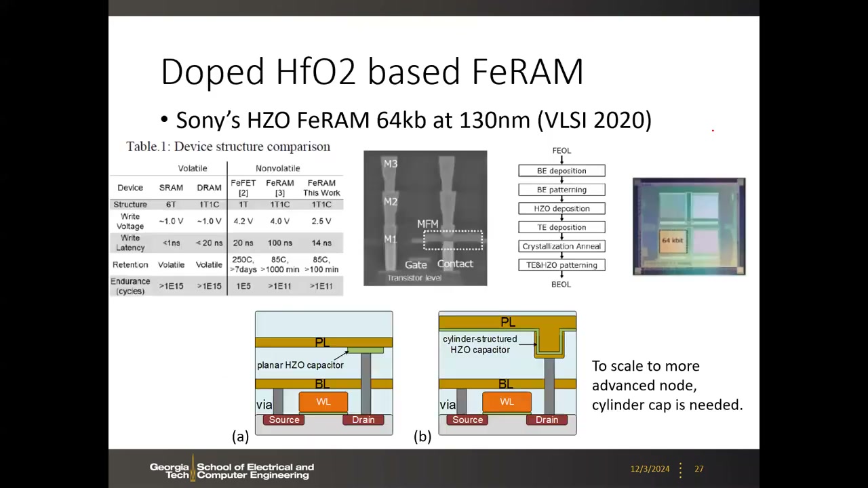Click the 'Table.1: Device structure comparison' caption
This screenshot has height=488, width=868.
pos(228,146)
